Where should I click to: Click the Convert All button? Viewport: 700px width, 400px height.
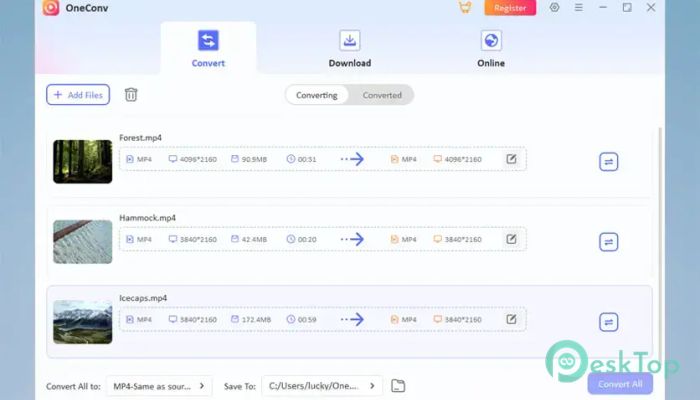620,383
